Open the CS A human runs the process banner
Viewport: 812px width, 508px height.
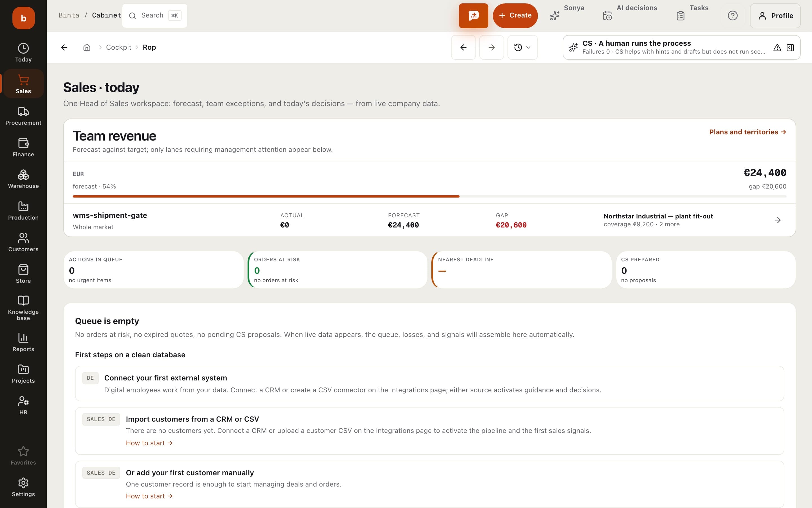pyautogui.click(x=681, y=47)
